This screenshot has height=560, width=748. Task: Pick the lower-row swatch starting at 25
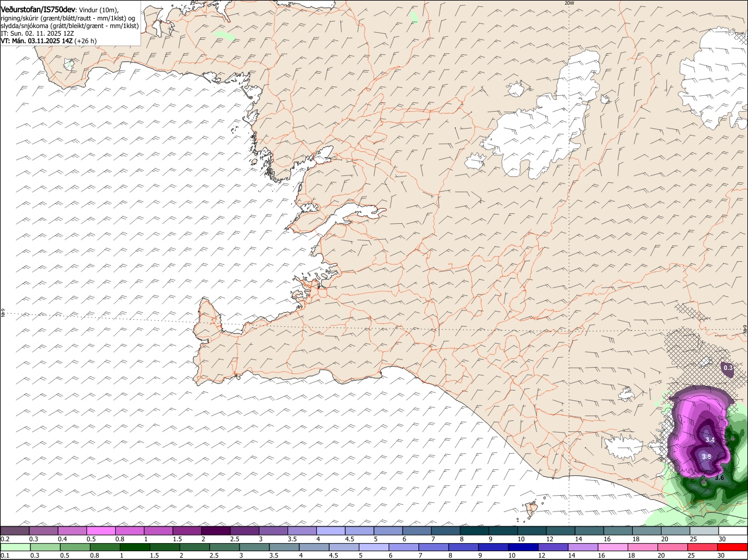tap(702, 547)
